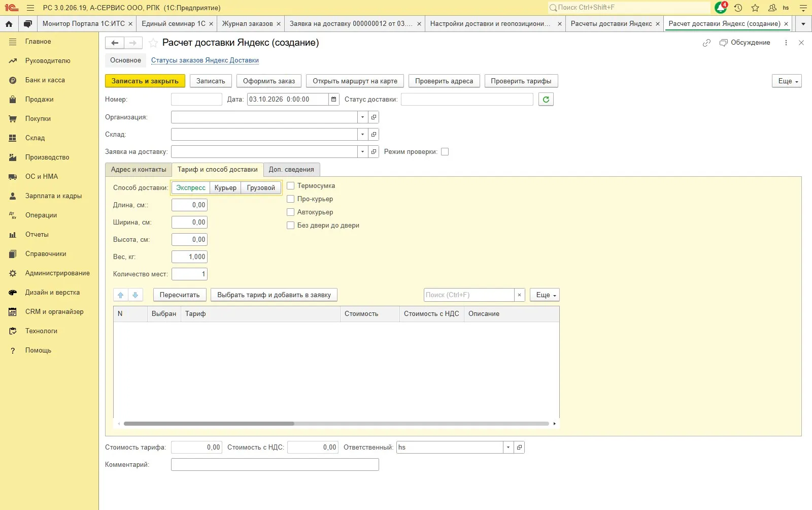Switch to Доп. сведения tab
Viewport: 812px width, 510px height.
[291, 170]
